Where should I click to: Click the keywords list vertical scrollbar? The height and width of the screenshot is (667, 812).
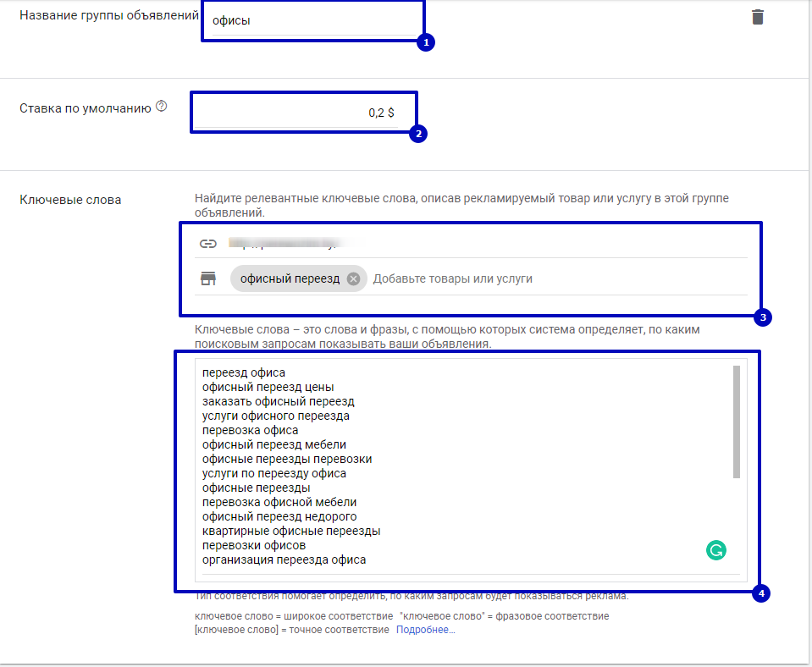[737, 422]
